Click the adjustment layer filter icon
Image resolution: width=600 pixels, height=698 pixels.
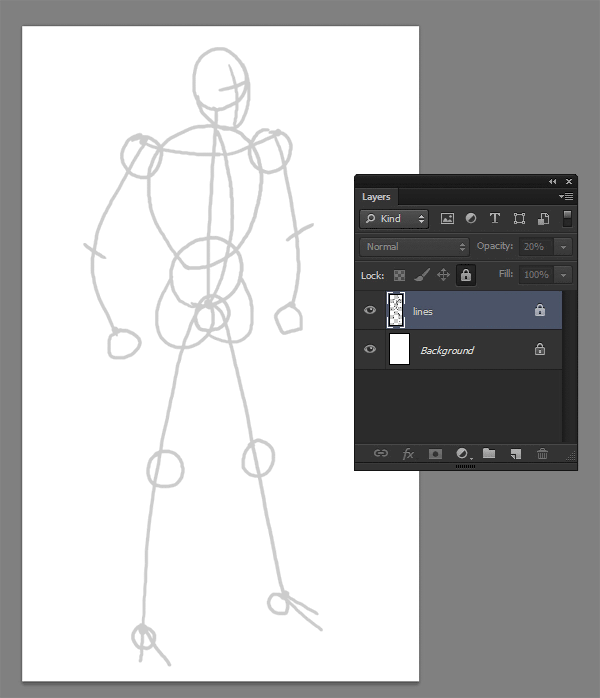coord(471,218)
